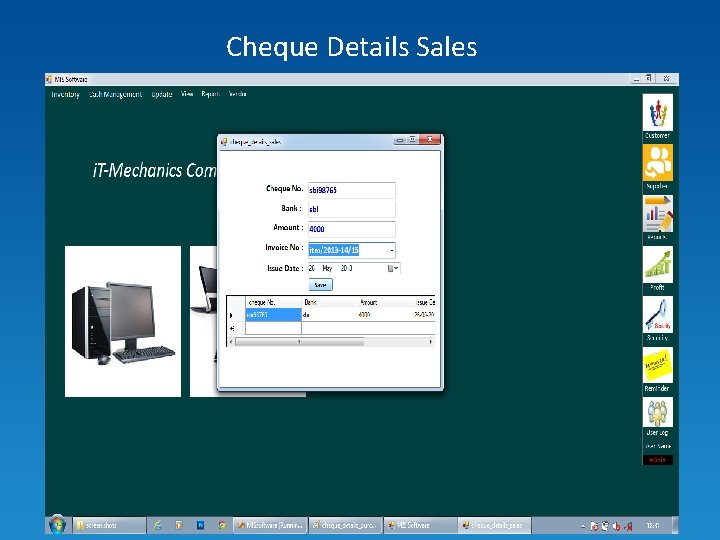720x540 pixels.
Task: Open the Supplier icon in sidebar
Action: tap(658, 163)
